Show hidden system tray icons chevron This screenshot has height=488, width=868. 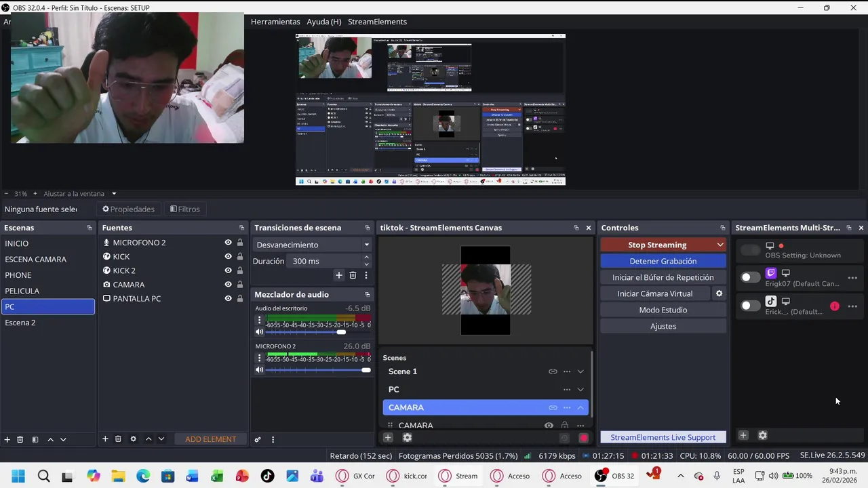pos(681,476)
